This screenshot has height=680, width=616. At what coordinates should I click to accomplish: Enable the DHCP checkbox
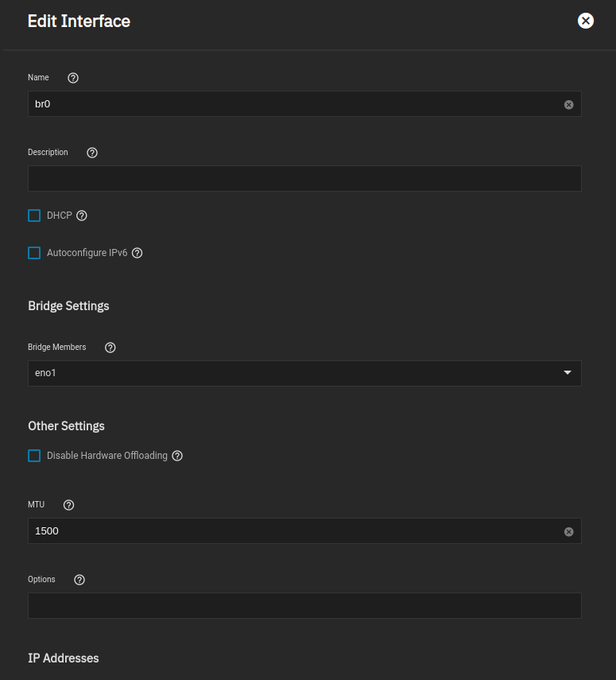click(x=34, y=216)
